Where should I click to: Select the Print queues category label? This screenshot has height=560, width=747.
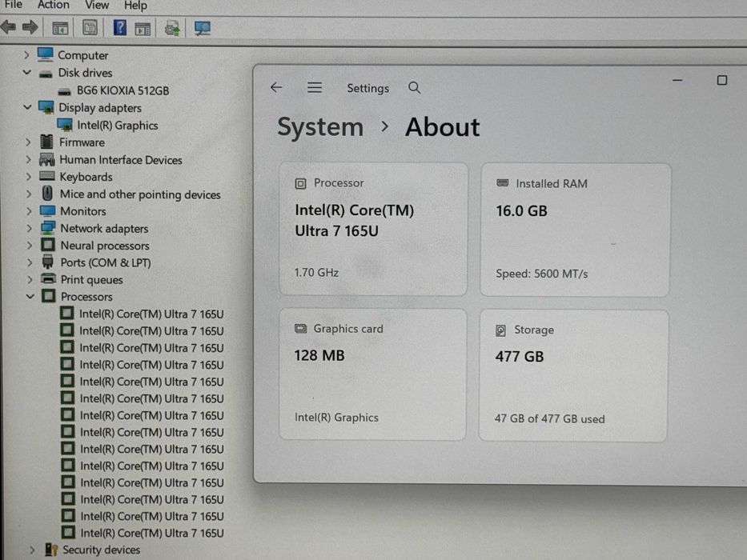[x=91, y=280]
